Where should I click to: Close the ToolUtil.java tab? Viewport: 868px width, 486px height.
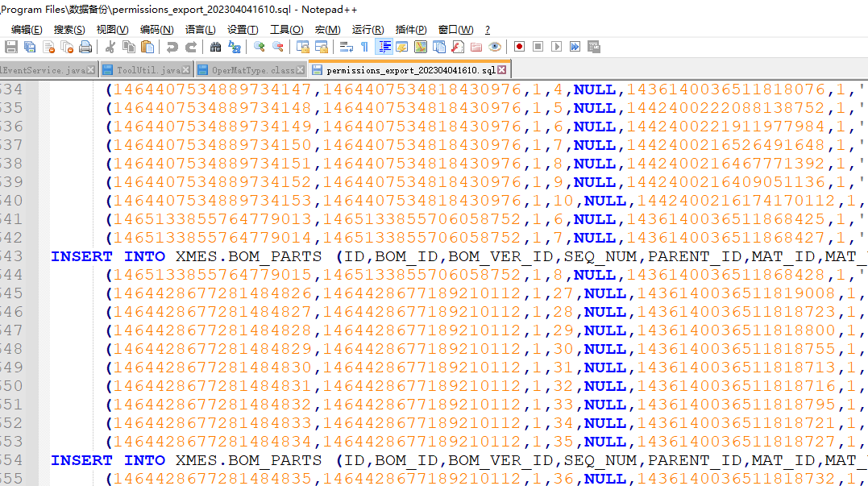point(186,70)
